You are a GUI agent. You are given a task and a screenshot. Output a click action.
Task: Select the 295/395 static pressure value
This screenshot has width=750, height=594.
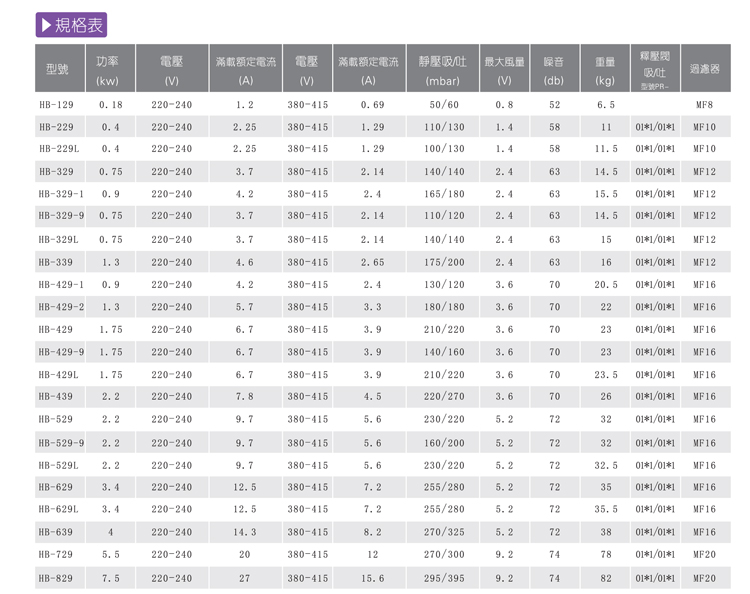pos(445,578)
